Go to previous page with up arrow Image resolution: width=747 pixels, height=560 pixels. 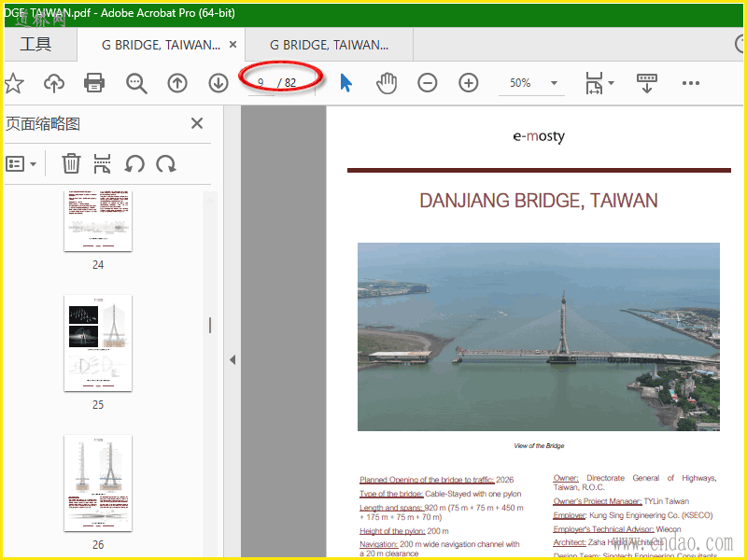177,83
